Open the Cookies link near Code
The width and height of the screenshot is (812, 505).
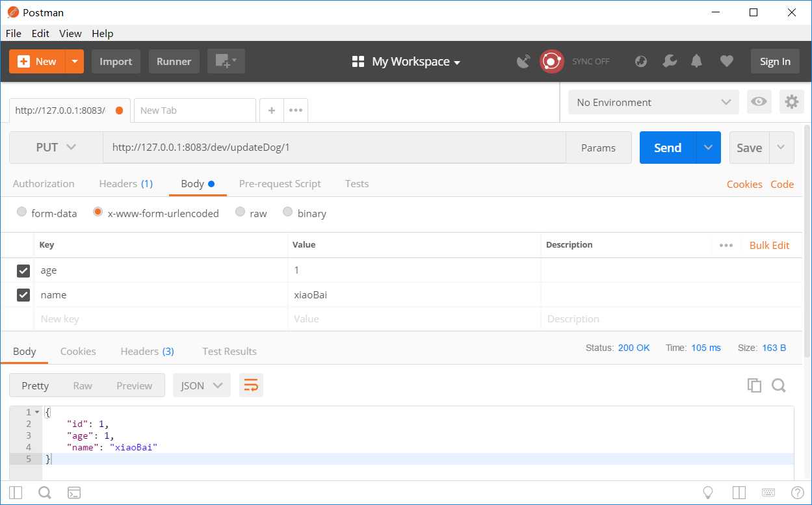click(744, 184)
